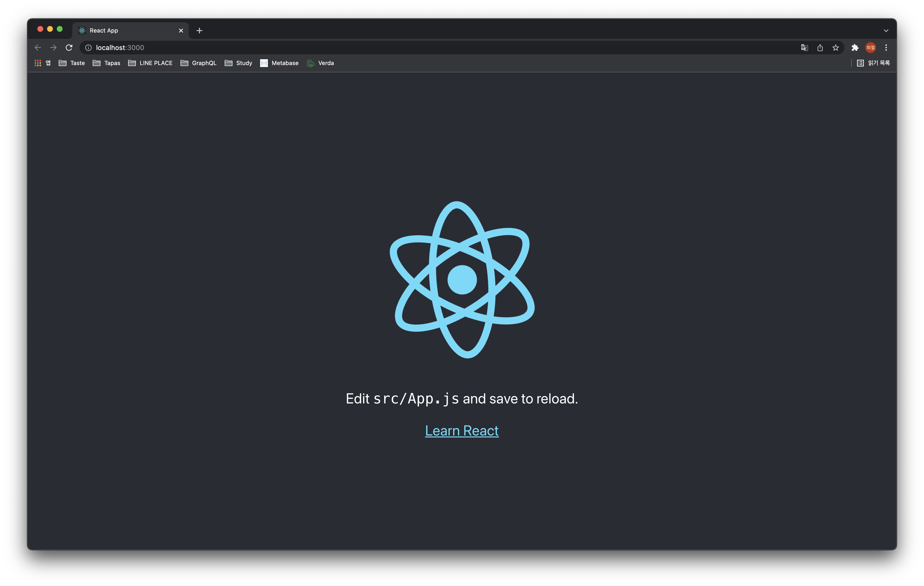Click the red profile avatar

click(x=870, y=48)
